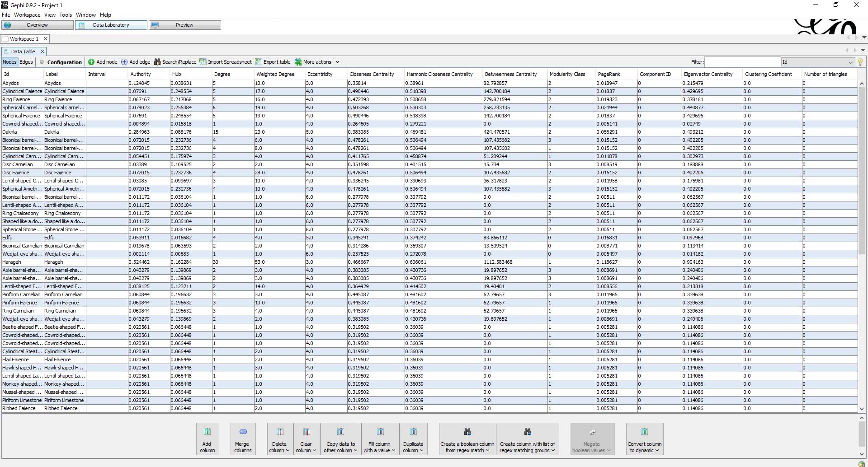The image size is (868, 467).
Task: Click the Duplicate column icon
Action: pyautogui.click(x=413, y=432)
